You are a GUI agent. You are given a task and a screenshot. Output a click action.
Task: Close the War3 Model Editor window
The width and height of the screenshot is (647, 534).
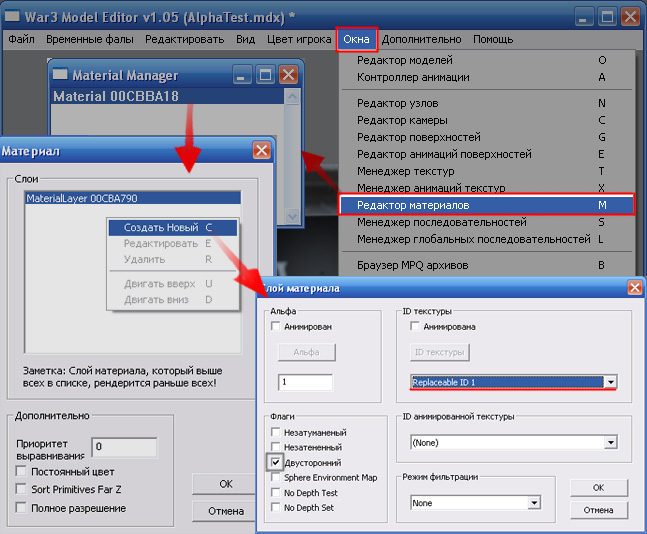630,17
